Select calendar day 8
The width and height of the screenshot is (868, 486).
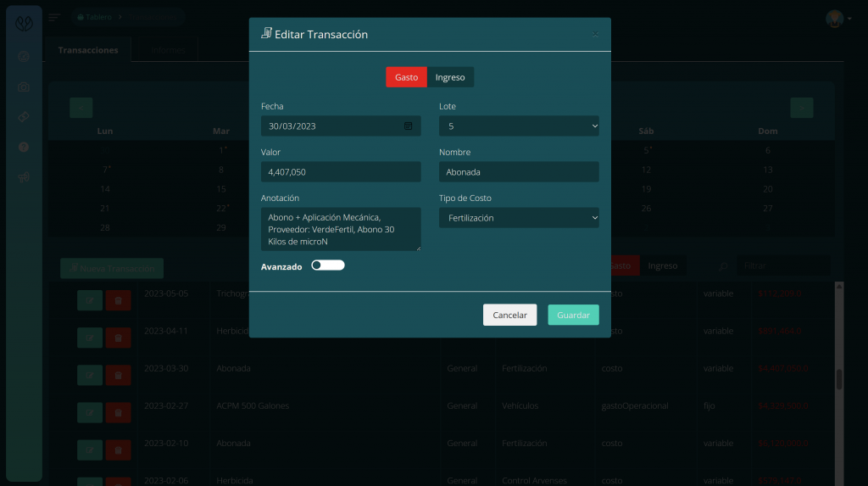point(221,170)
